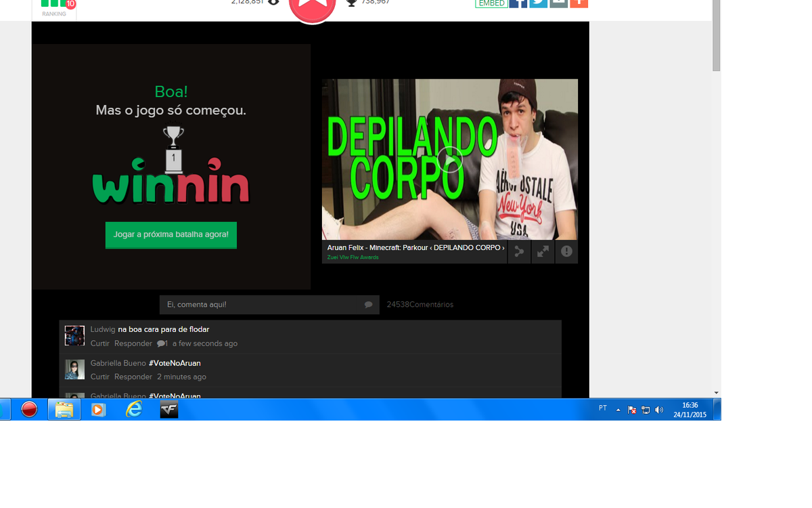812x508 pixels.
Task: Open Gabriella Bueno's avatar on 2-minute comment
Action: pyautogui.click(x=74, y=369)
